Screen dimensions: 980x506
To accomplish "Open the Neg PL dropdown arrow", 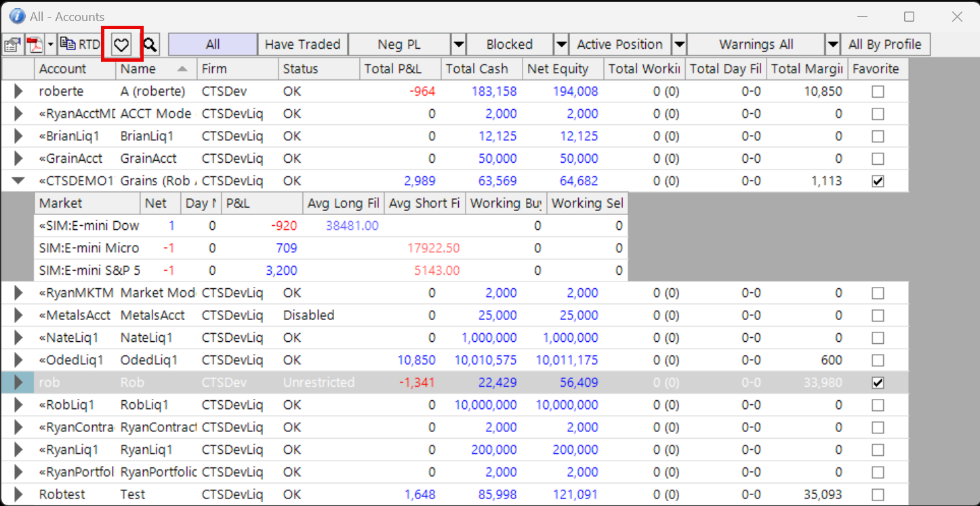I will pos(458,45).
